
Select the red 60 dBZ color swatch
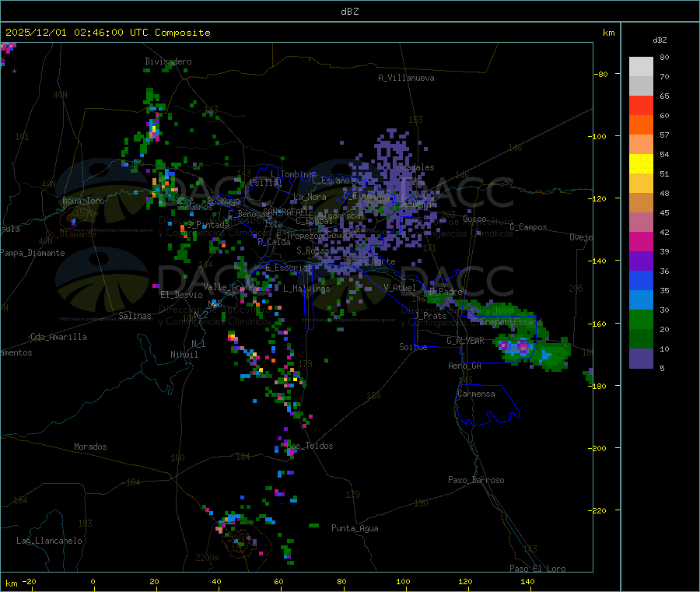coord(641,105)
